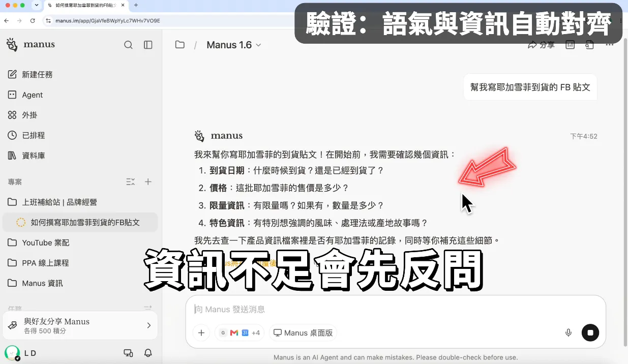Click the devices icon at sidebar bottom
This screenshot has height=364, width=628.
(x=129, y=353)
